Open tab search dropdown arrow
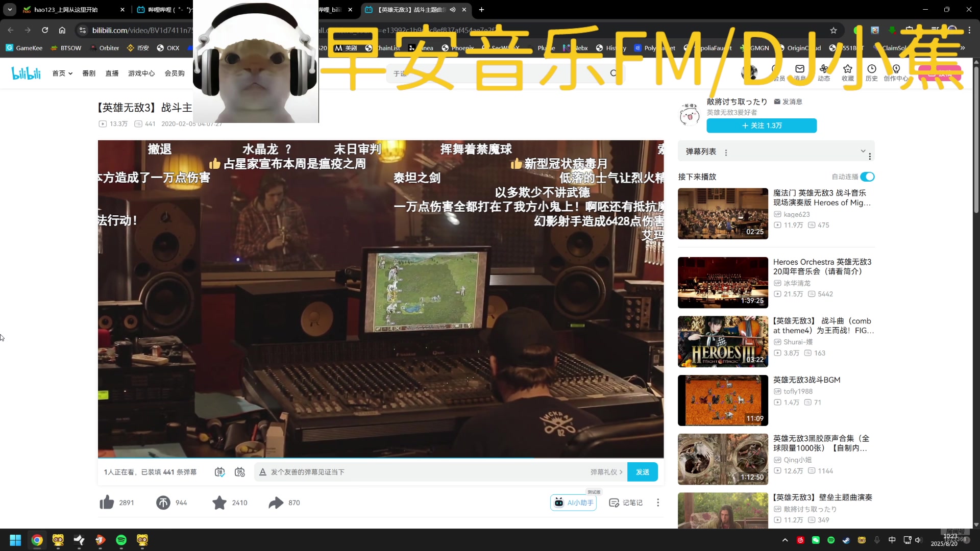The image size is (980, 551). point(10,10)
